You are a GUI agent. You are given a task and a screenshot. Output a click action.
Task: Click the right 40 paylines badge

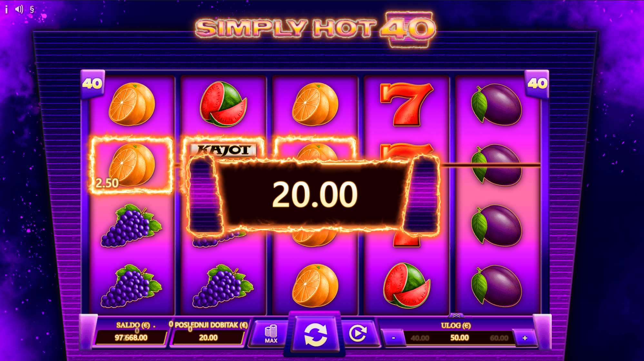pyautogui.click(x=537, y=84)
